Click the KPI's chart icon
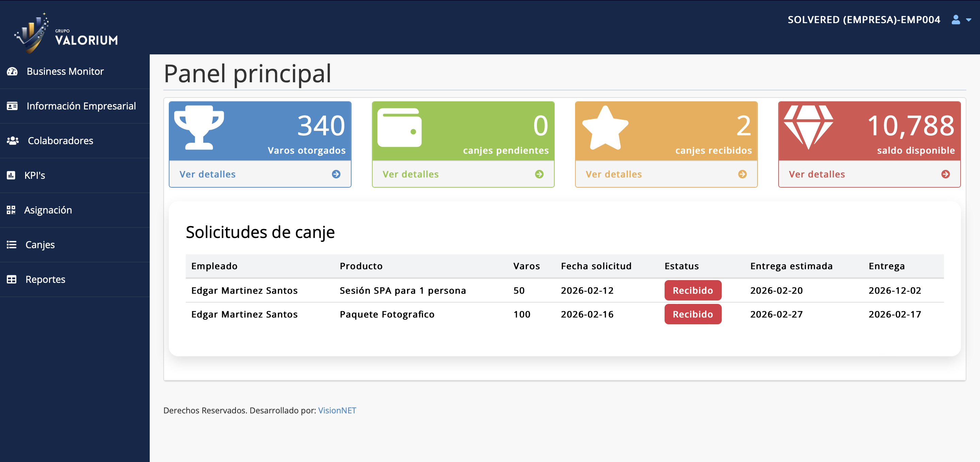 pos(11,175)
